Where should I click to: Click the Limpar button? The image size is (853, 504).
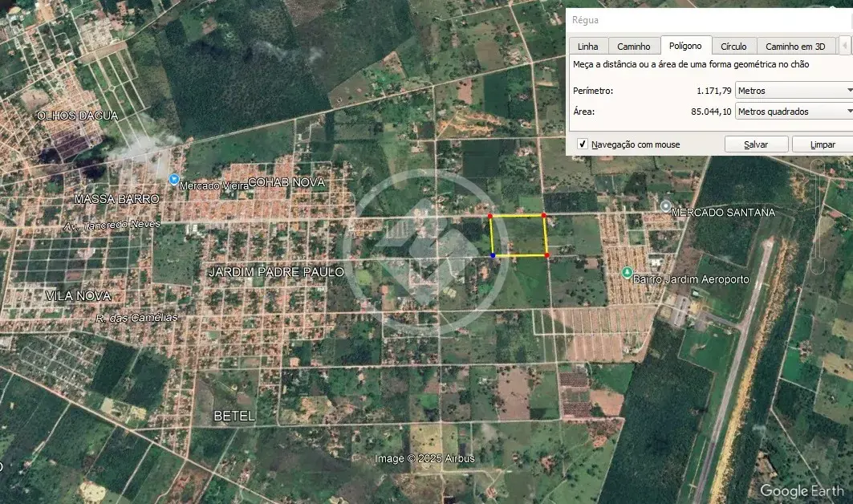click(823, 144)
